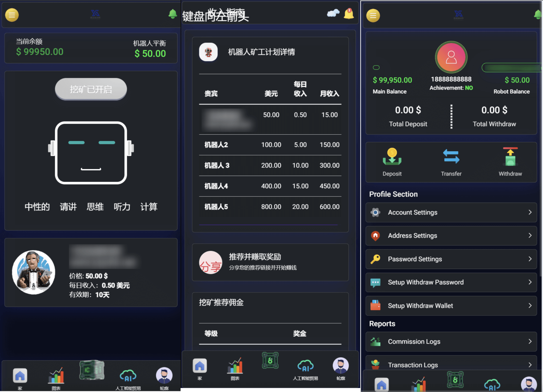The image size is (543, 392).
Task: Click the red 分享 share icon
Action: (x=211, y=263)
